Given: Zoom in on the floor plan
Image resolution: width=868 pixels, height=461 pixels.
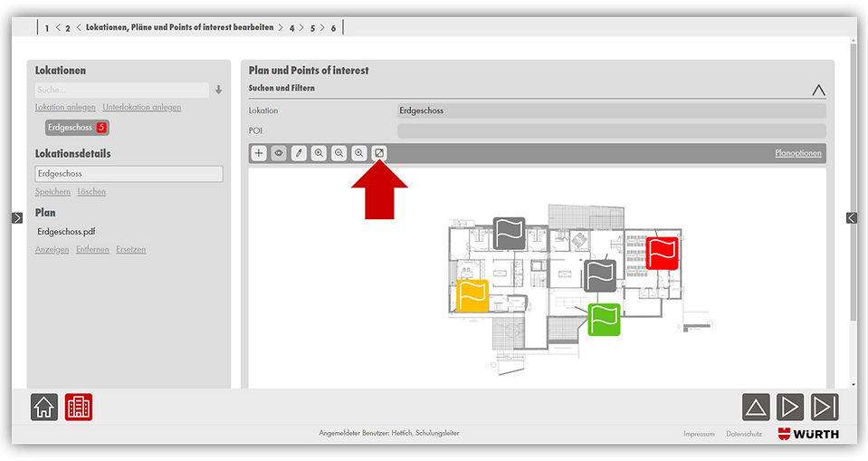Looking at the screenshot, I should (319, 153).
